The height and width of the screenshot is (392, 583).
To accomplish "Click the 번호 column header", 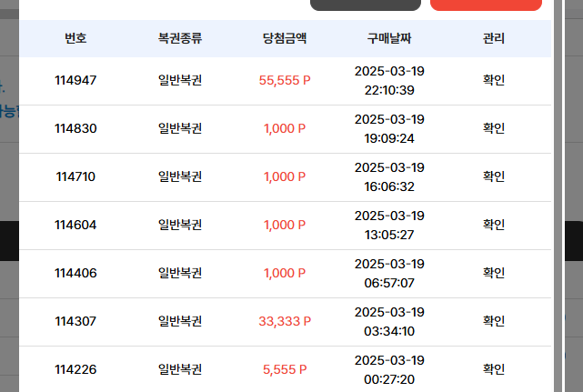I will (x=75, y=38).
